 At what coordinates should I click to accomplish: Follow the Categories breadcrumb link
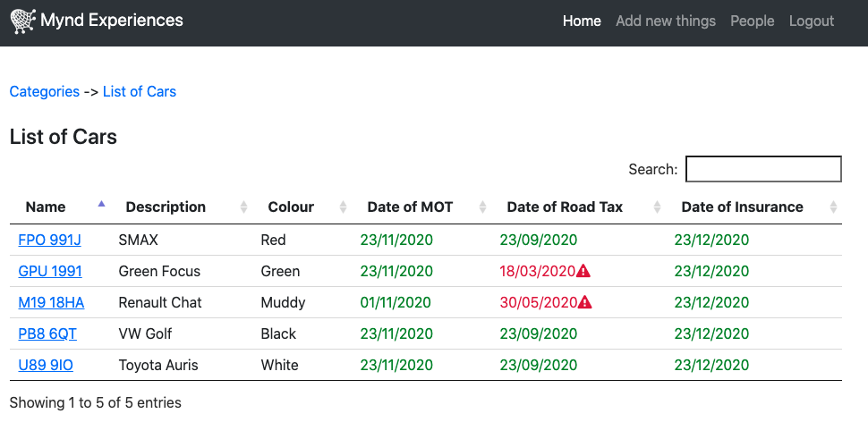pos(44,91)
